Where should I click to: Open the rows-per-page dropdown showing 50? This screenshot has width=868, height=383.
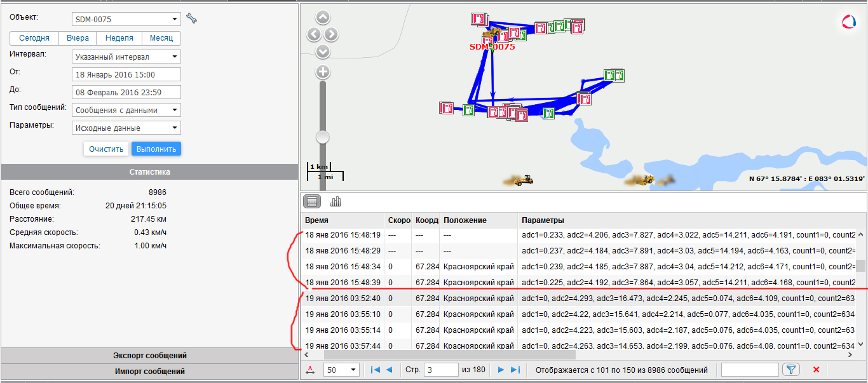point(341,370)
